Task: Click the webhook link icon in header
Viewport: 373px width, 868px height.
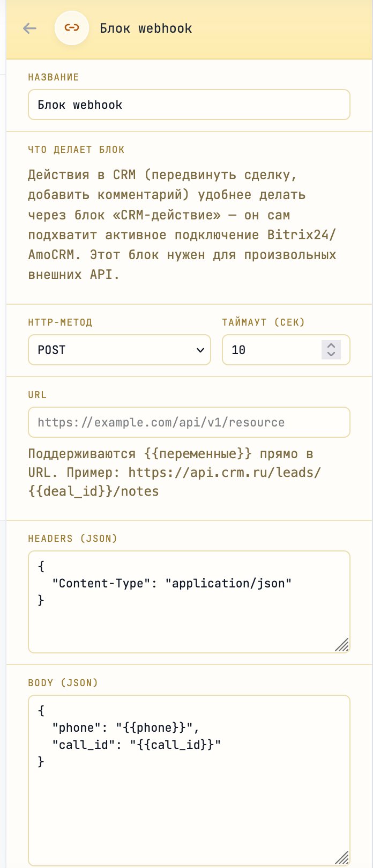Action: [72, 28]
